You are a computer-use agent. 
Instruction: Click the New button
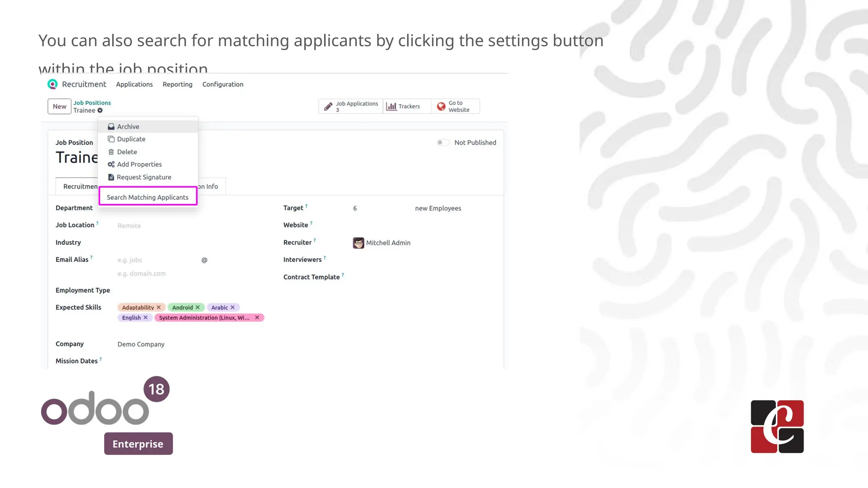(x=59, y=107)
